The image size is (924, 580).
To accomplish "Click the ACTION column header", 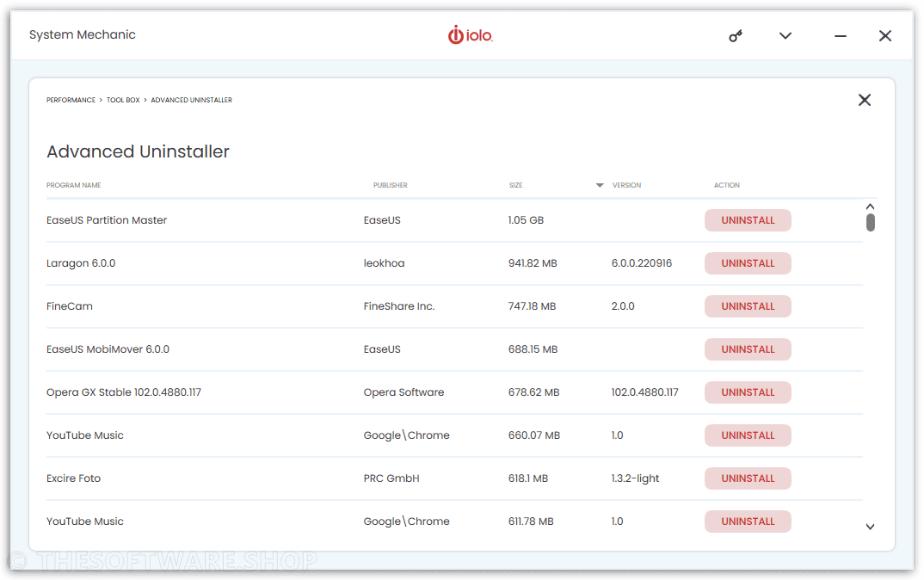I will tap(727, 185).
